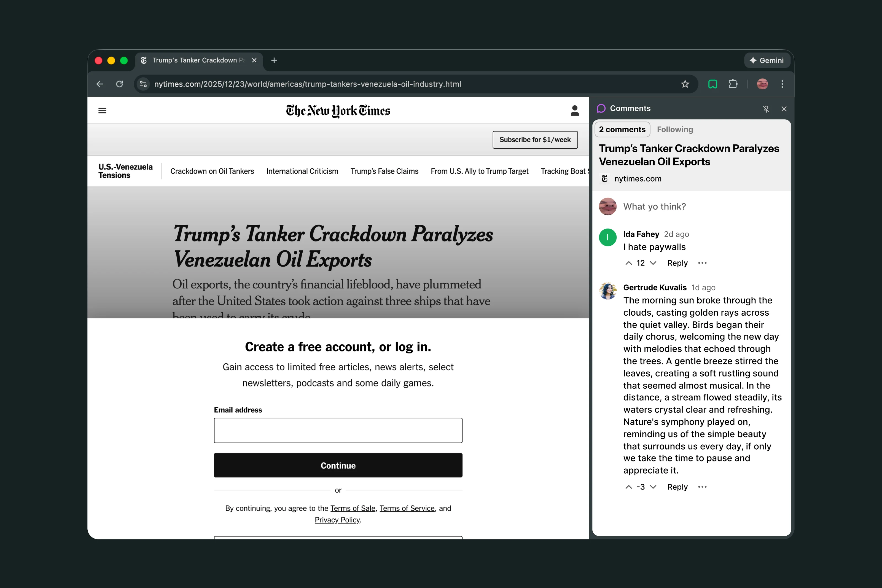Open more options on Ida Fahey's comment

(x=702, y=263)
